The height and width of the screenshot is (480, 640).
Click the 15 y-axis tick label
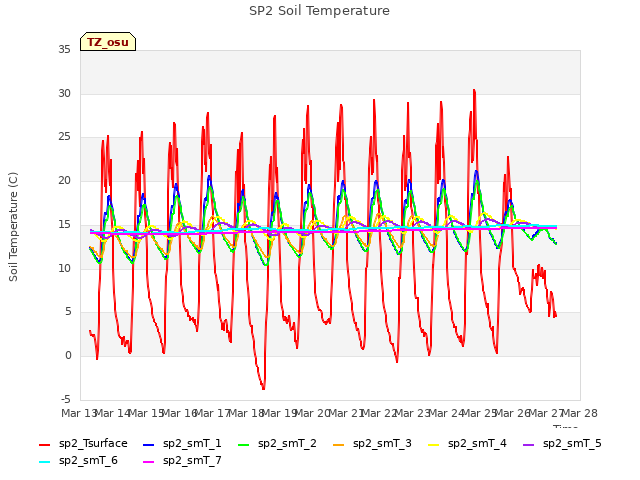click(64, 224)
